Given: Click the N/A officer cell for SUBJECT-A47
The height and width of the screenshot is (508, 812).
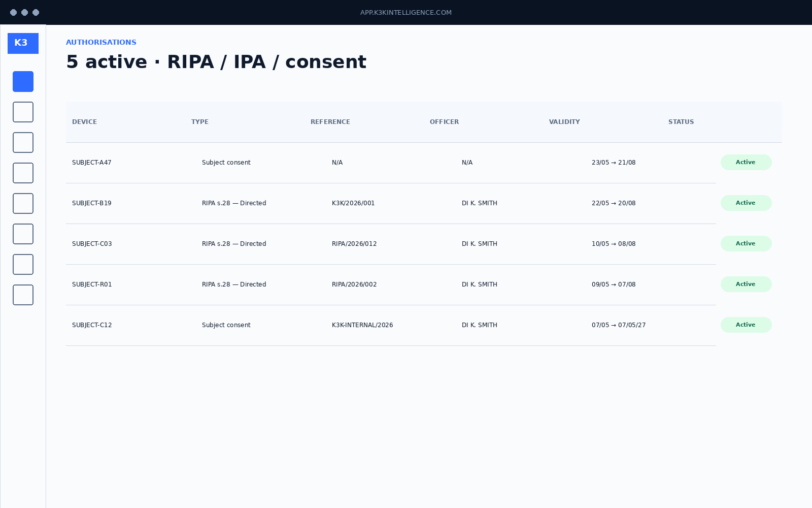Looking at the screenshot, I should (x=467, y=163).
